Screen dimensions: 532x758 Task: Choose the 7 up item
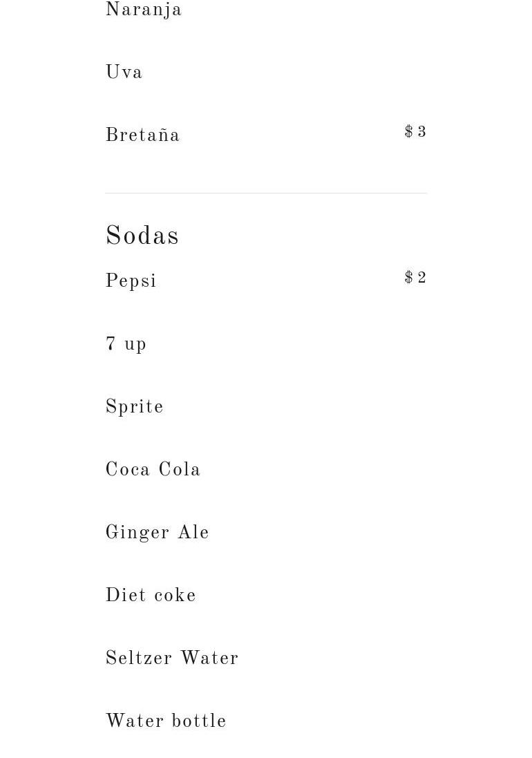(126, 344)
